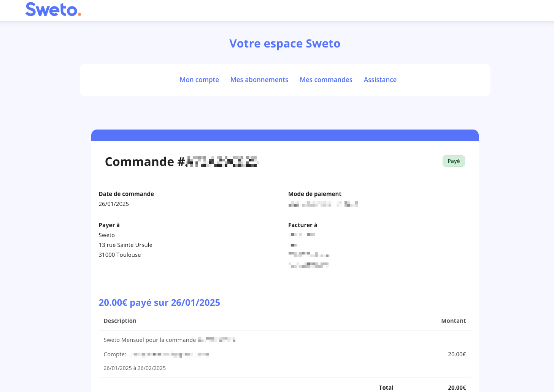Click the 13 rue Sainte Ursule address line
Screen dimensions: 554x392
coord(125,245)
